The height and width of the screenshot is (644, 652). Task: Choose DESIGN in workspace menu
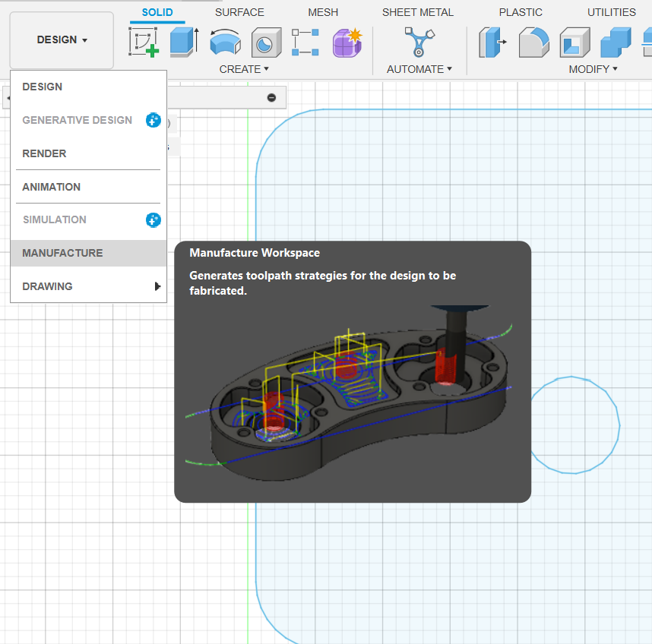[x=89, y=87]
